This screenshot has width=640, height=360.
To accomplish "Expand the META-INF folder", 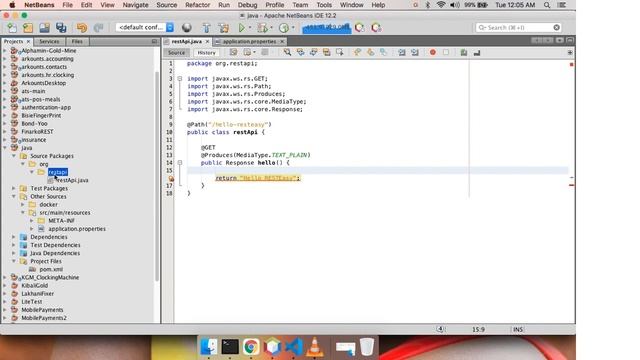I will (x=32, y=220).
